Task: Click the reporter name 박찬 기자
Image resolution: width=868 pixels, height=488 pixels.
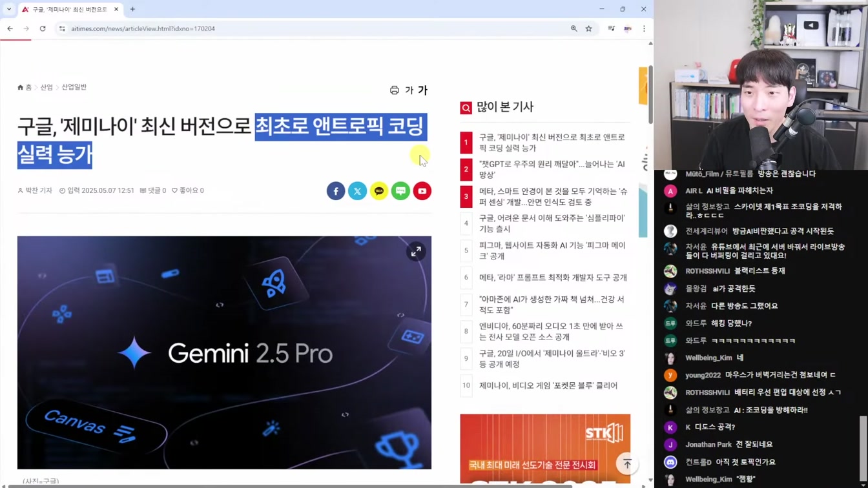Action: [35, 190]
